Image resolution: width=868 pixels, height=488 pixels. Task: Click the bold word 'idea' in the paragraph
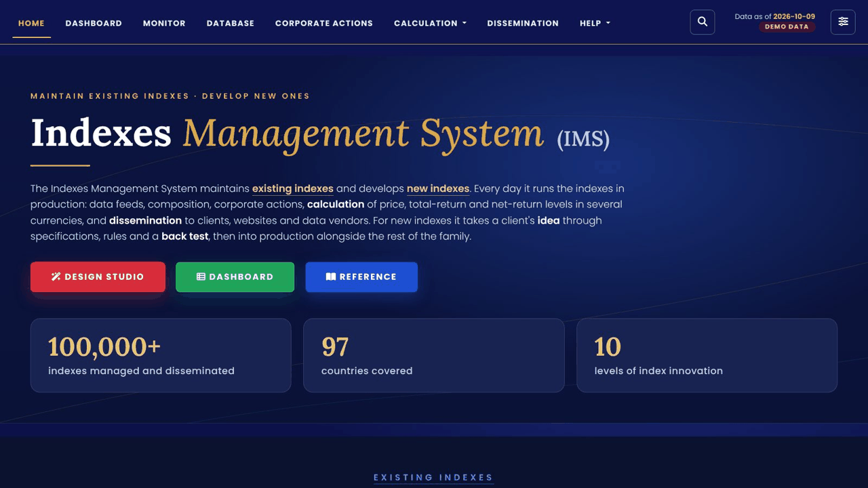[x=549, y=220]
